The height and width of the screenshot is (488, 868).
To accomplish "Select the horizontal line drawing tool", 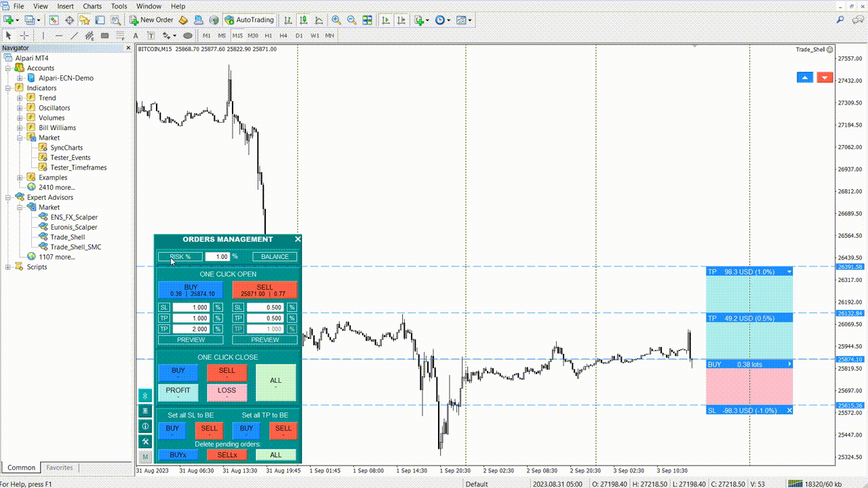I will (x=58, y=35).
